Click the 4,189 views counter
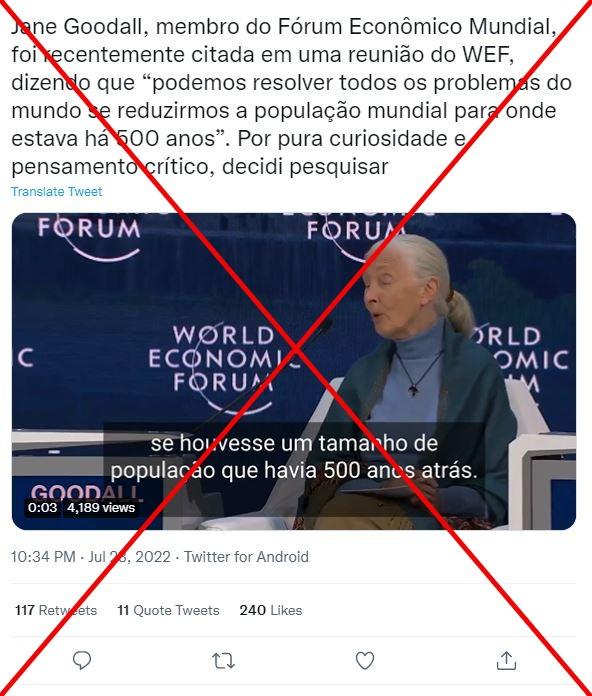592x696 pixels. point(101,507)
